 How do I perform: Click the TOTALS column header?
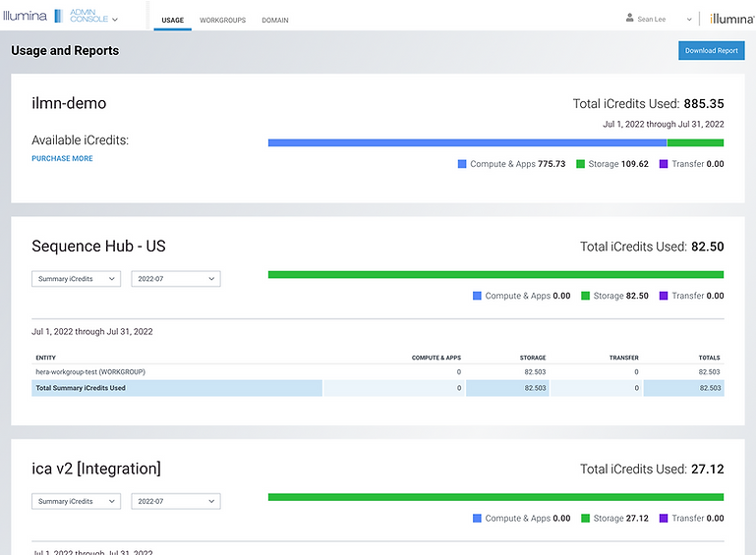point(709,358)
